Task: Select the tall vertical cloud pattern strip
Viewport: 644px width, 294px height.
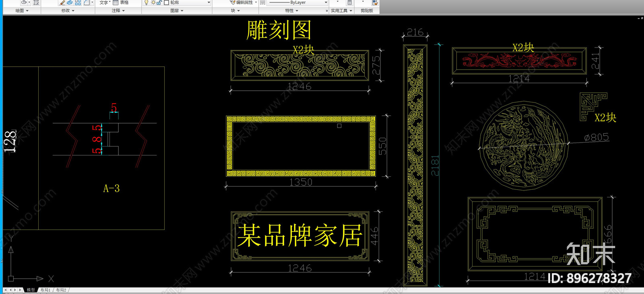Action: click(x=415, y=166)
